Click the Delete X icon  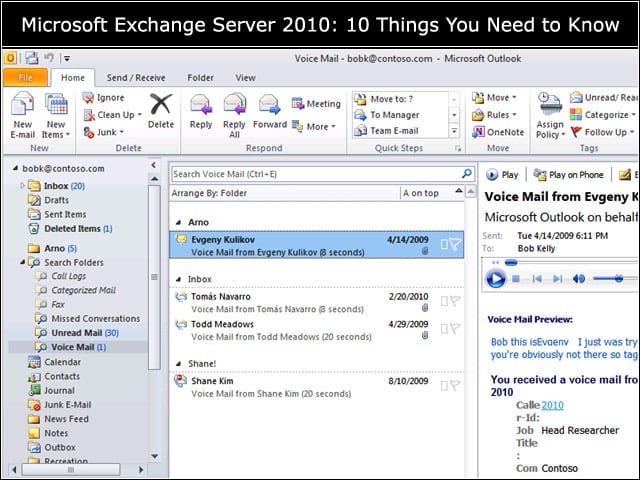click(161, 104)
